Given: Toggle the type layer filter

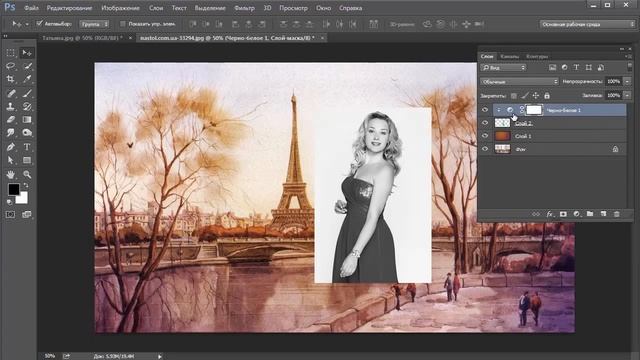Looking at the screenshot, I should [x=576, y=68].
